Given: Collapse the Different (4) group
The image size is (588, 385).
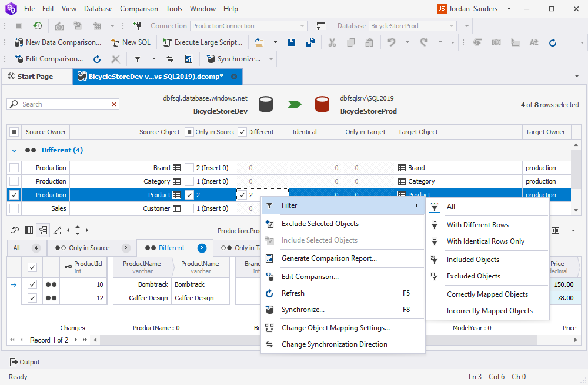Looking at the screenshot, I should 14,151.
